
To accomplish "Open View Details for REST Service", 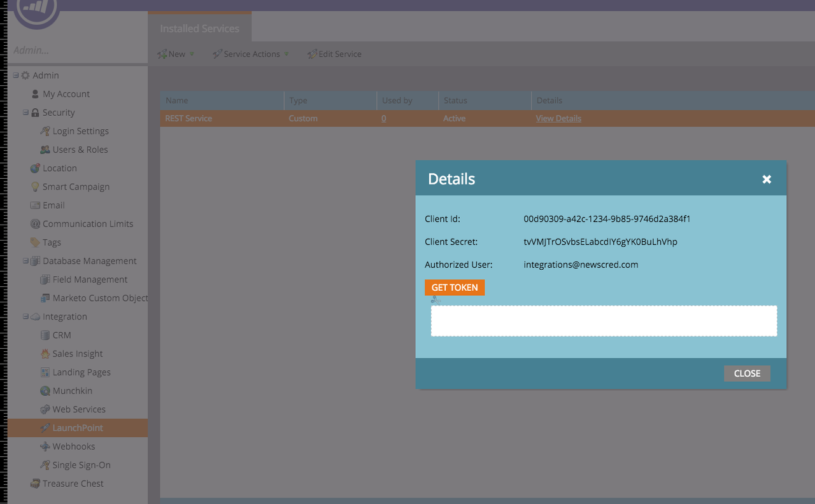I will (x=558, y=118).
